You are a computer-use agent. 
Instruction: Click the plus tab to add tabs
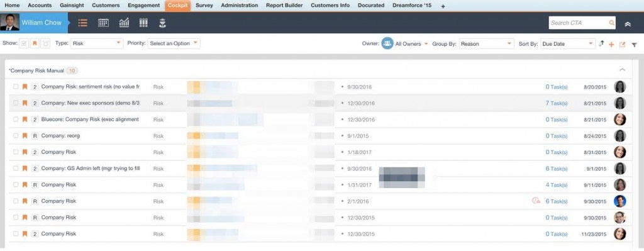443,6
